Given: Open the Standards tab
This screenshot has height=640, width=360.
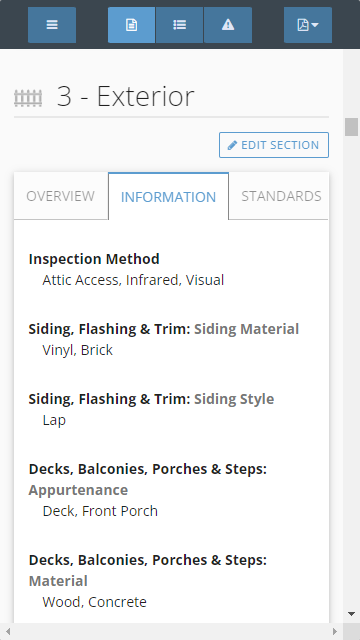Looking at the screenshot, I should [281, 196].
